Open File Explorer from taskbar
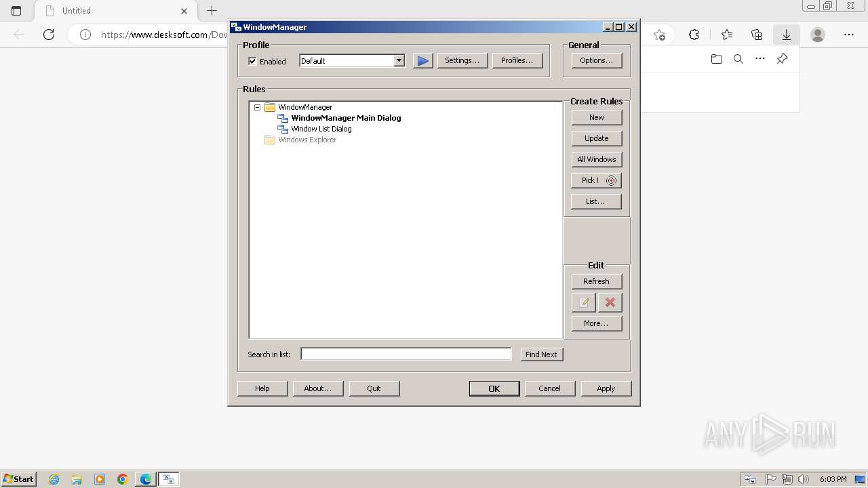The image size is (868, 488). [77, 479]
